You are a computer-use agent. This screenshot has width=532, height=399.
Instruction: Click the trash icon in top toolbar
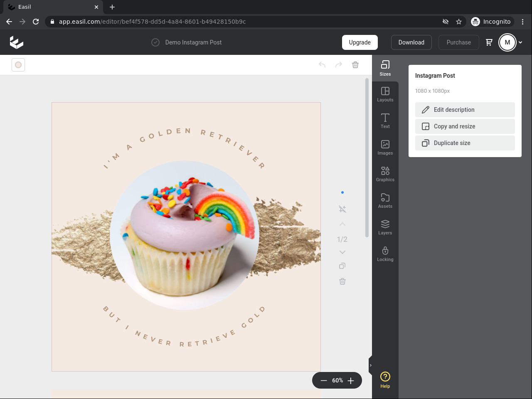pos(355,65)
